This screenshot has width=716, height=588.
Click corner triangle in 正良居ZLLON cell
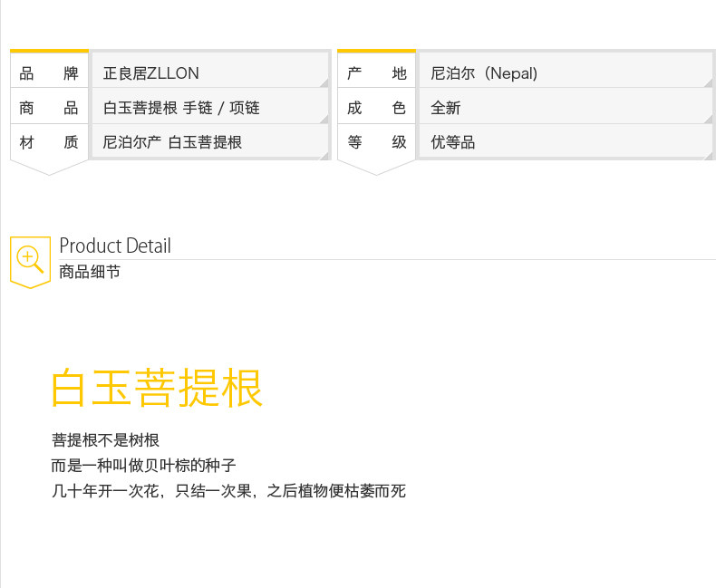point(324,82)
